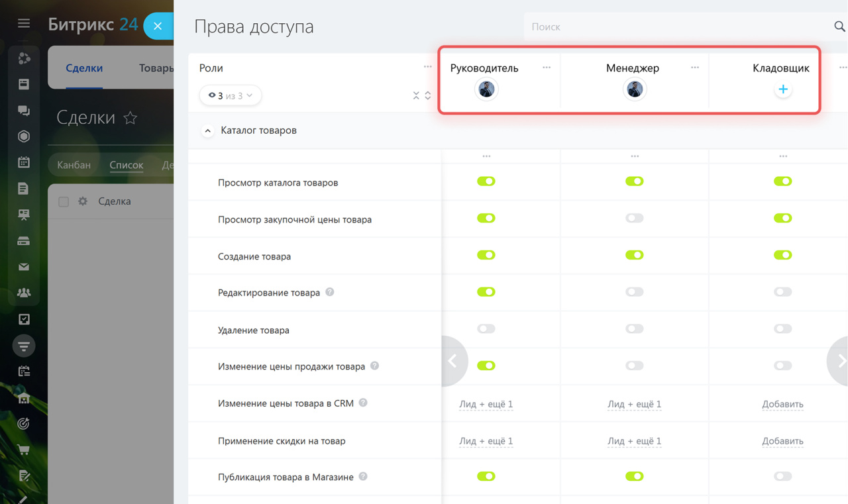848x504 pixels.
Task: Open shopping cart icon in sidebar
Action: (24, 450)
